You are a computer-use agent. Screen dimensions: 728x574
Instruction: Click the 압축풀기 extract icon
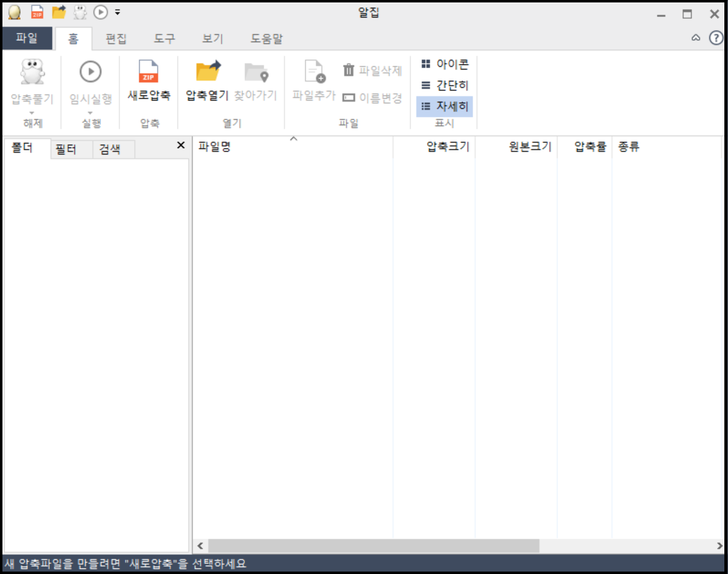pos(32,72)
